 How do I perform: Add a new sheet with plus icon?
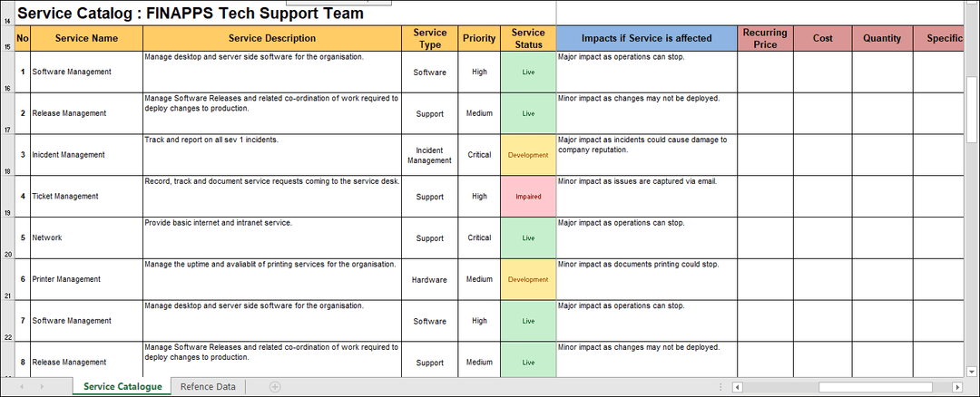[275, 387]
